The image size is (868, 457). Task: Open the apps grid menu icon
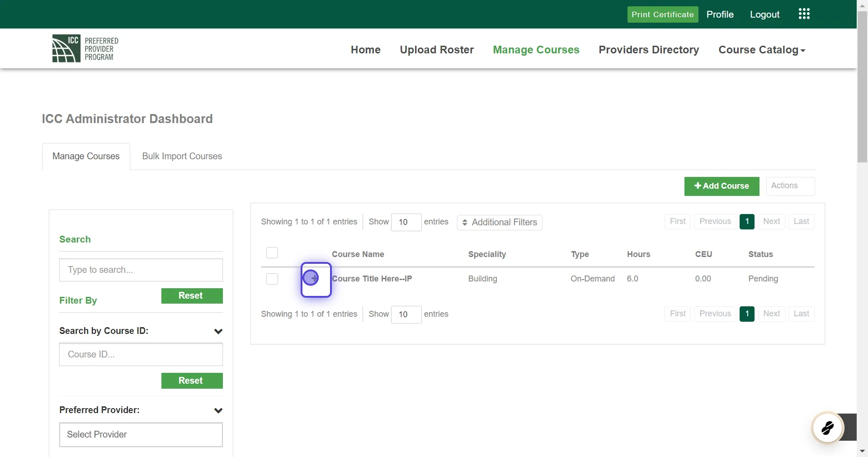(x=804, y=14)
